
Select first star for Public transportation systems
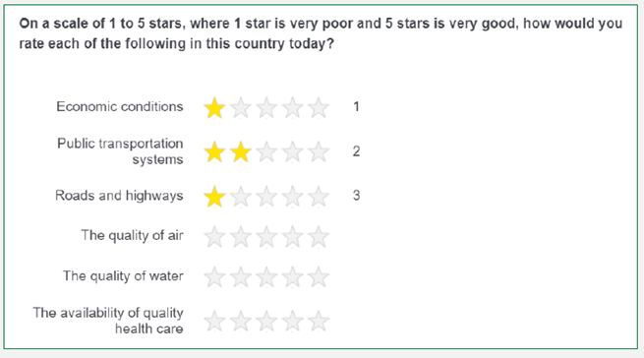coord(214,152)
